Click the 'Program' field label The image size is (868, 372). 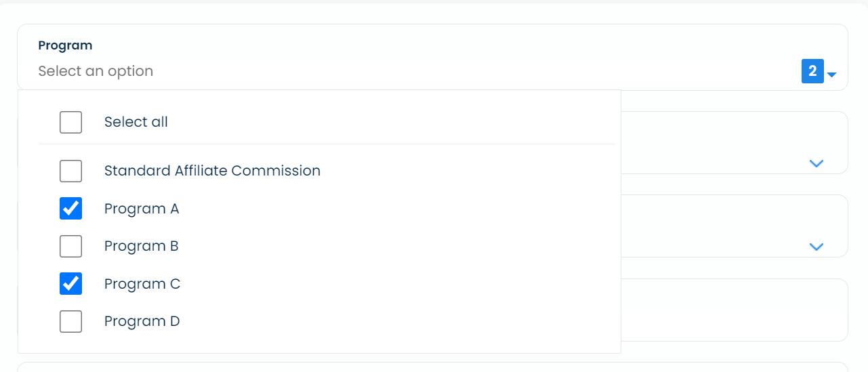pyautogui.click(x=65, y=45)
